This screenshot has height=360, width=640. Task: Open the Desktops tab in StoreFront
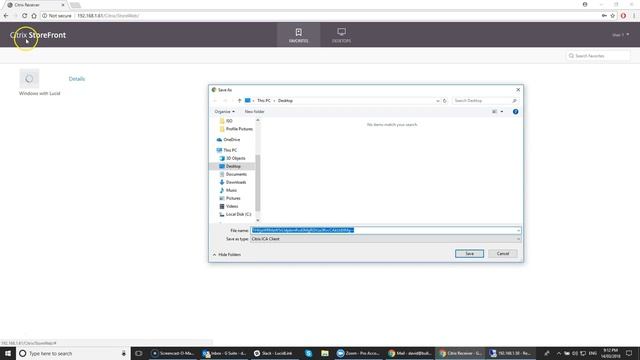(341, 35)
